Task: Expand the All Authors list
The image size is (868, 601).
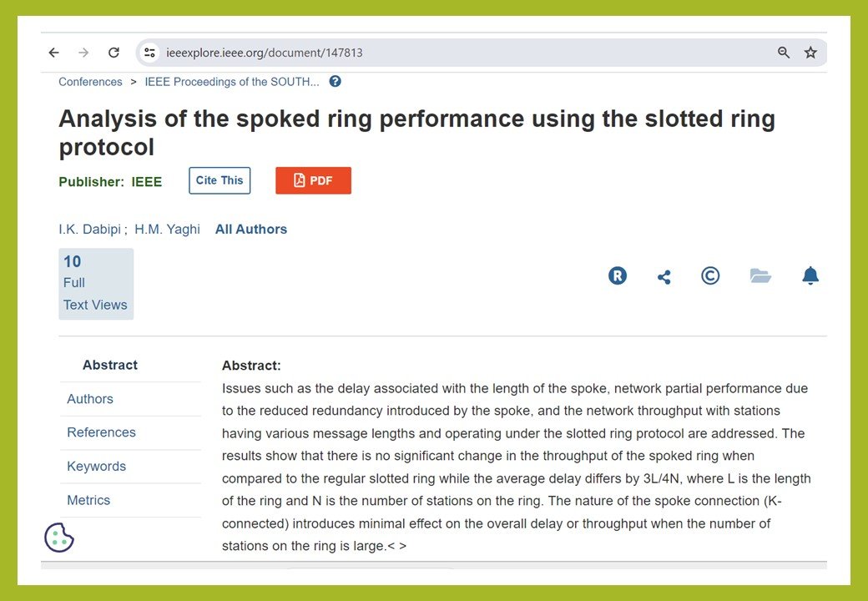Action: (x=251, y=230)
